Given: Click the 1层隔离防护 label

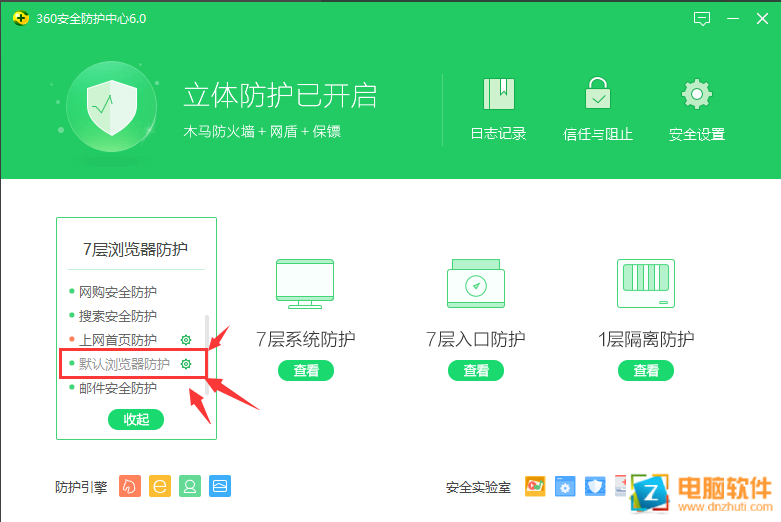Looking at the screenshot, I should pos(646,339).
